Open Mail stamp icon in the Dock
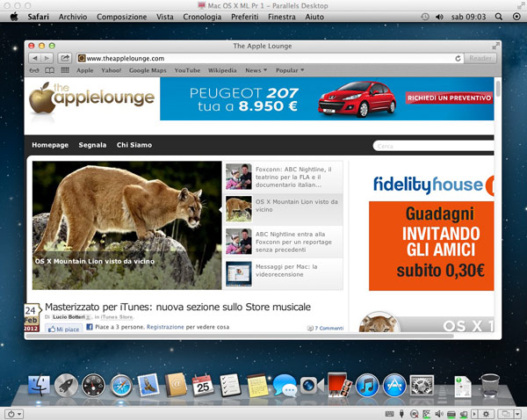This screenshot has width=527, height=420. tap(148, 384)
